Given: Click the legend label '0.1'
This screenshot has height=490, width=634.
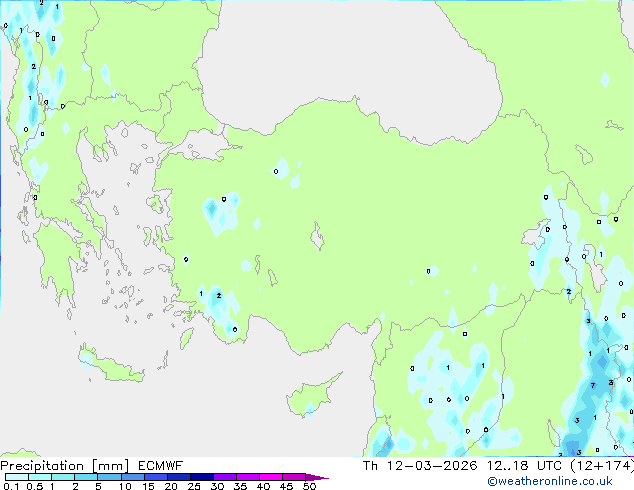Looking at the screenshot, I should pos(11,486).
